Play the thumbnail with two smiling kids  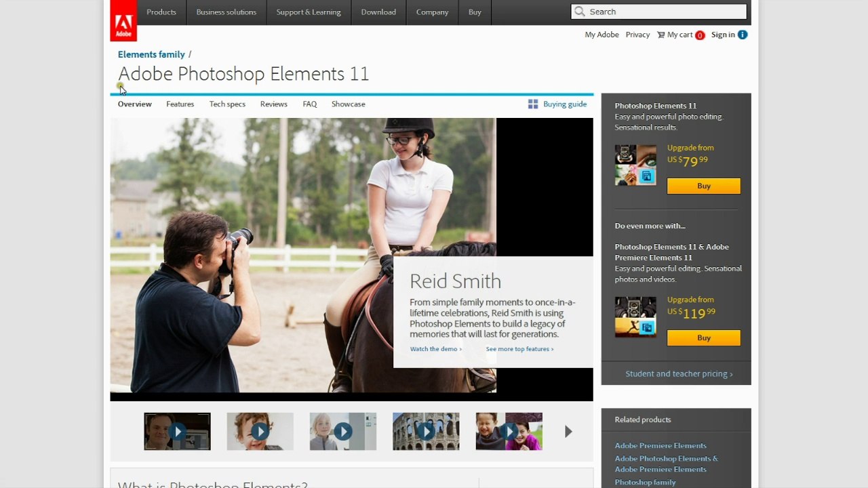click(x=509, y=431)
